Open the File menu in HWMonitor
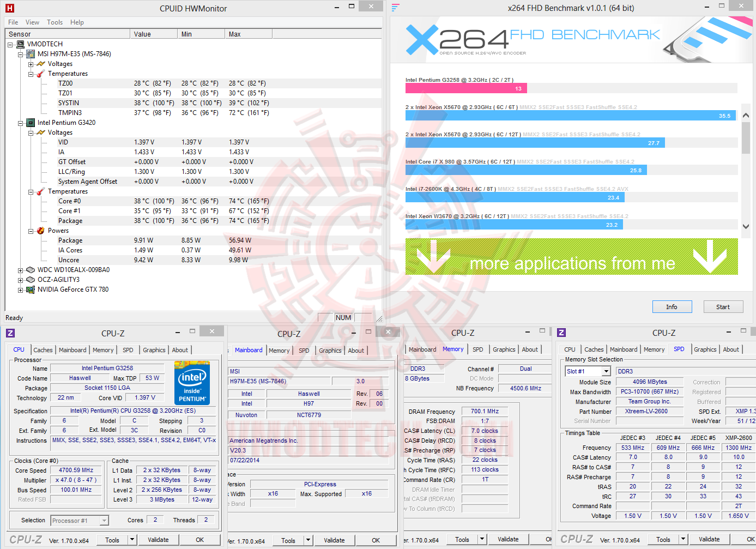The height and width of the screenshot is (549, 756). click(x=13, y=22)
